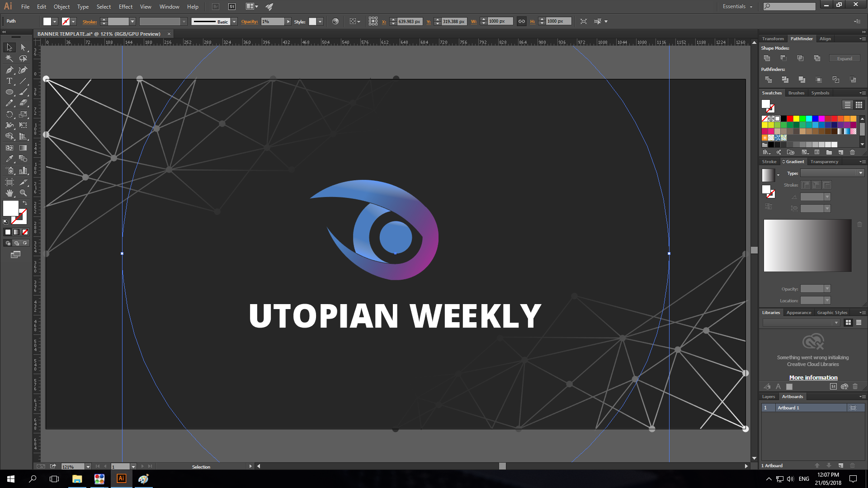
Task: Select the Pen tool
Action: 9,70
